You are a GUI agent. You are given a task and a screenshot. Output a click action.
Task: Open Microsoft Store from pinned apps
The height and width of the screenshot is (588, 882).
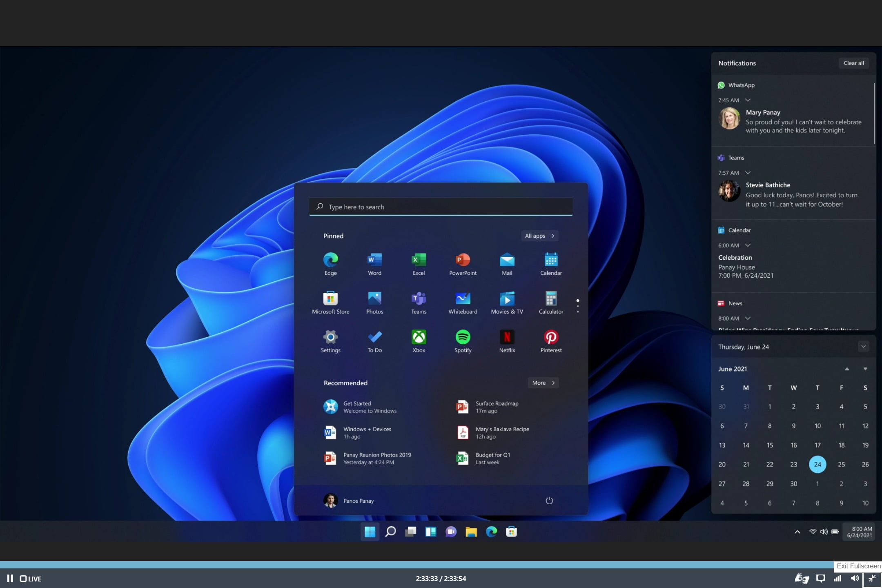(330, 303)
